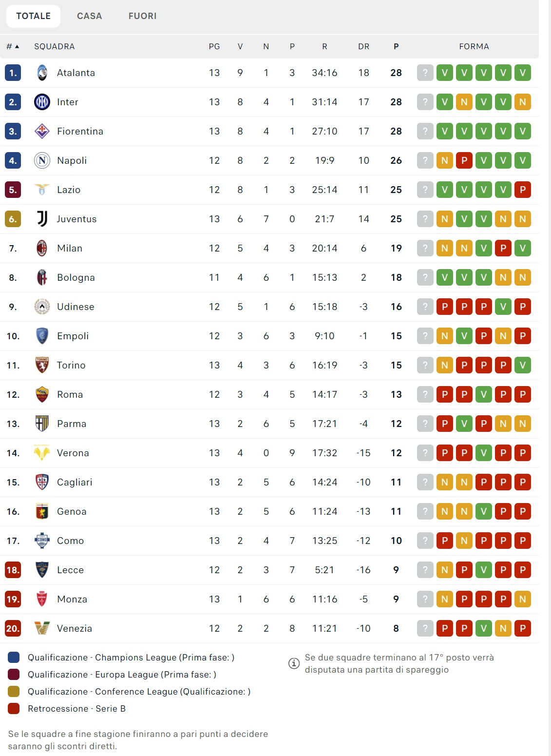
Task: Click the Venezia team logo
Action: [x=42, y=628]
